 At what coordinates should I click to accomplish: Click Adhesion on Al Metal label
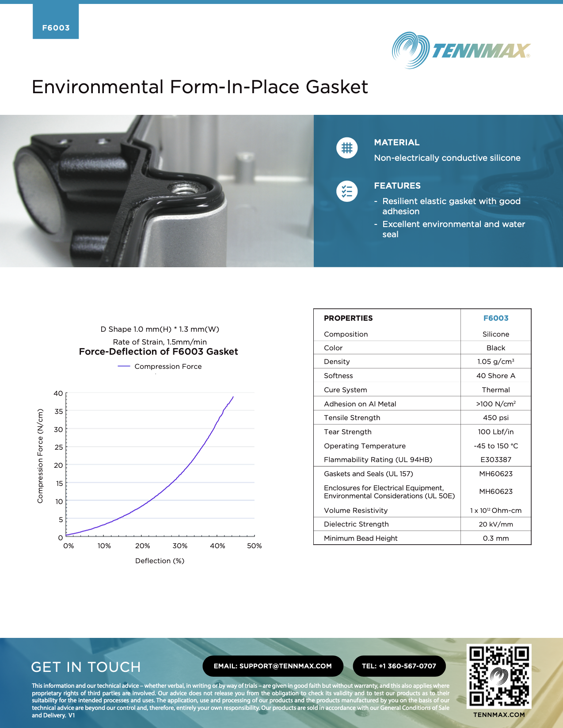pos(360,404)
